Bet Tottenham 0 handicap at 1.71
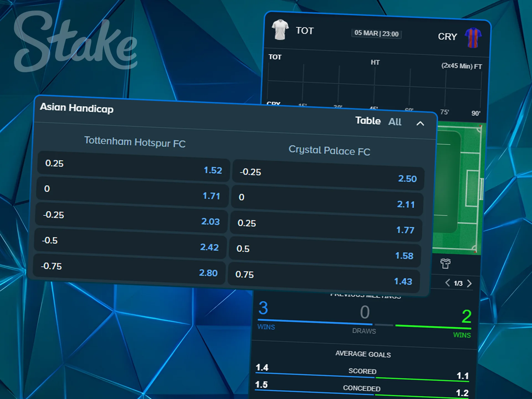The image size is (532, 399). (132, 192)
